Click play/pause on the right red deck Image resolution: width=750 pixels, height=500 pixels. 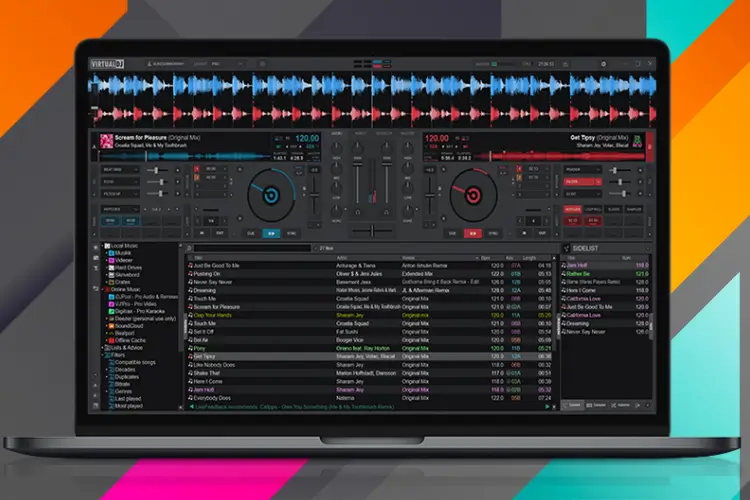click(x=473, y=233)
